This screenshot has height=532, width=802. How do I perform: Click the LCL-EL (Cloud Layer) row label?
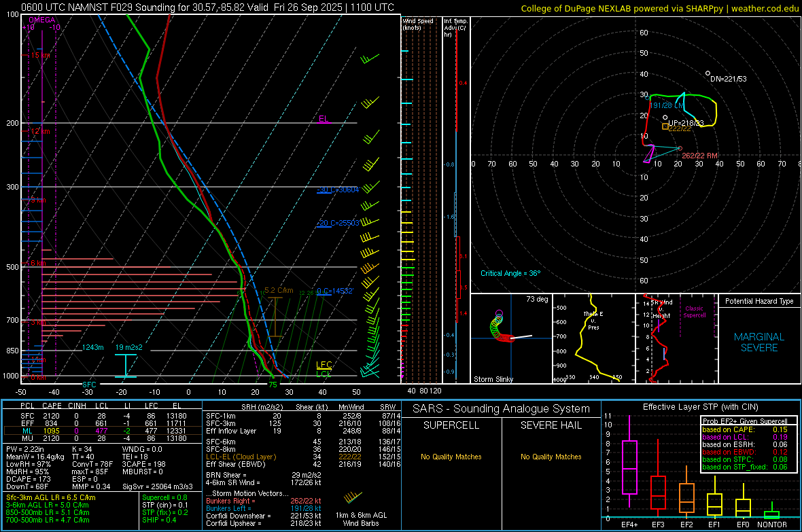point(241,457)
